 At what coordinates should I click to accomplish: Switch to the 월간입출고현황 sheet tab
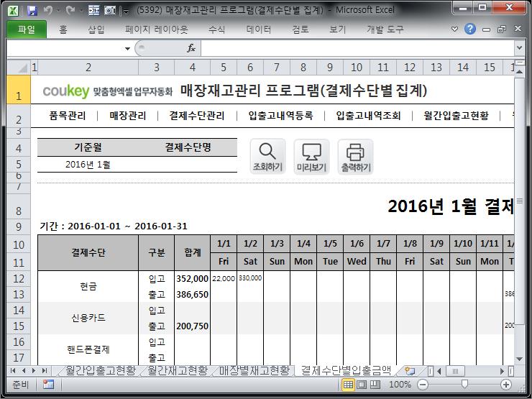101,370
